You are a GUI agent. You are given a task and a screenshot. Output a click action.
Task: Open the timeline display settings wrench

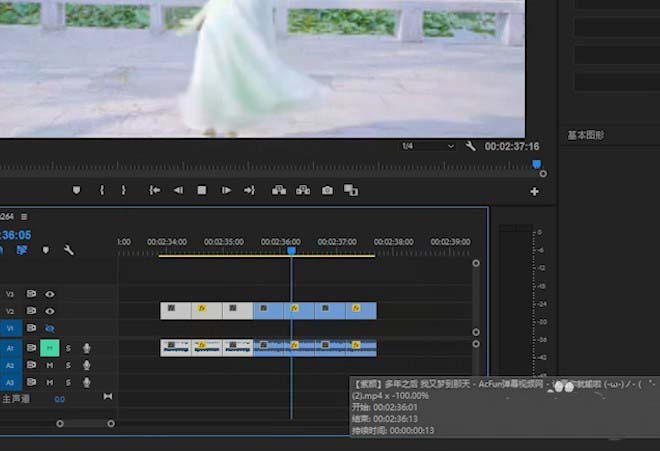point(69,250)
